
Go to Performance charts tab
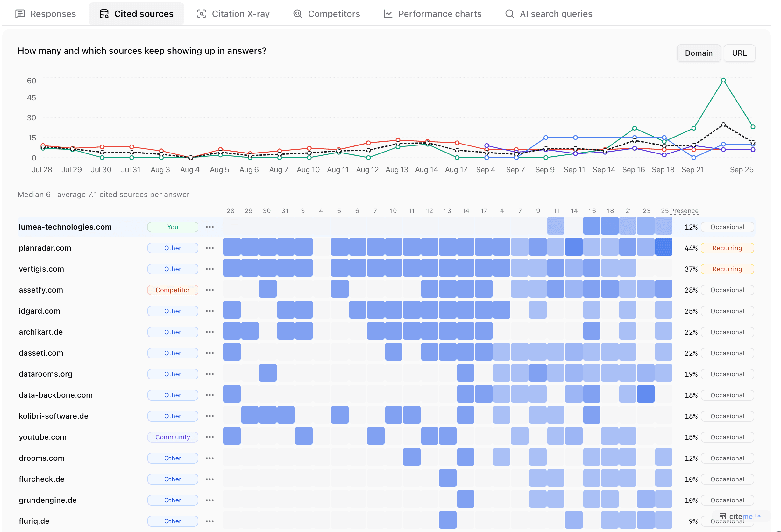click(x=432, y=14)
